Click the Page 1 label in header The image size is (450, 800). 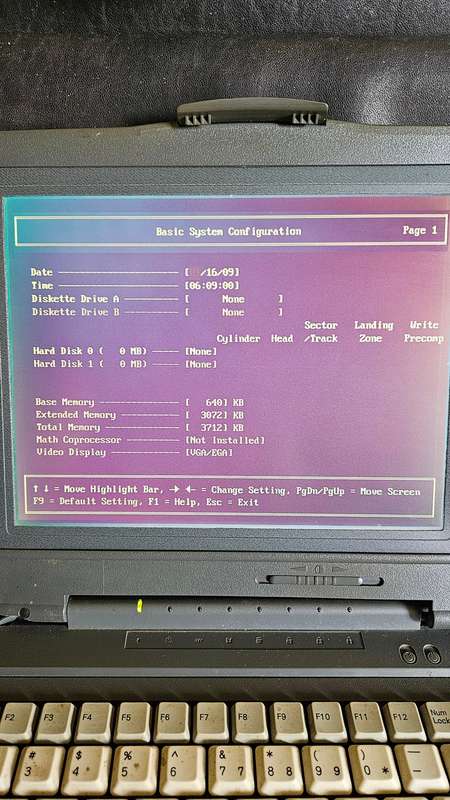coord(419,230)
